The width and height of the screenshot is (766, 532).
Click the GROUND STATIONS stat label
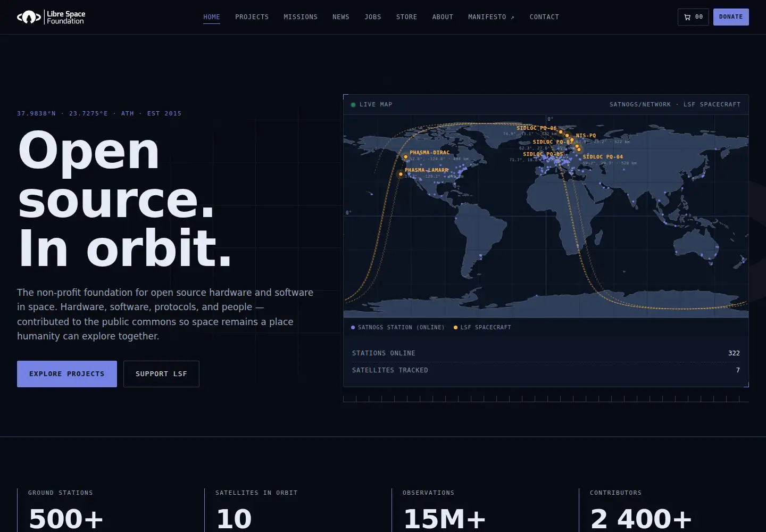pos(61,493)
